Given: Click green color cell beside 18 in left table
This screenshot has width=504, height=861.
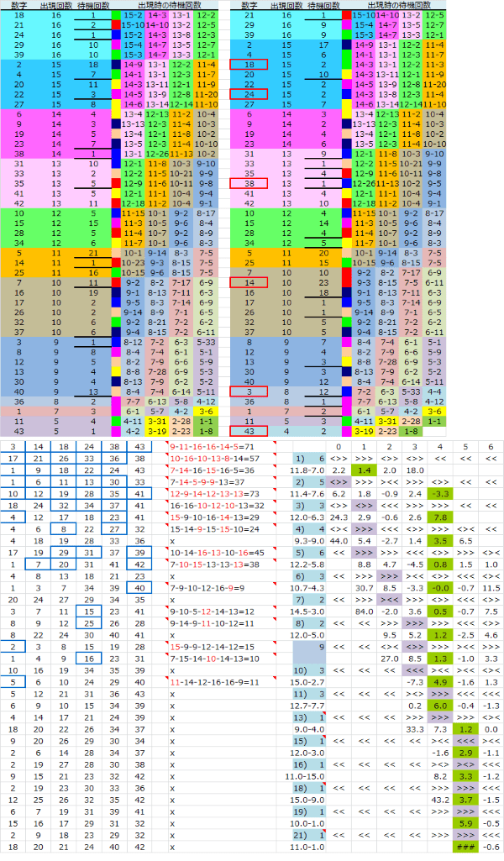Looking at the screenshot, I should [x=116, y=15].
